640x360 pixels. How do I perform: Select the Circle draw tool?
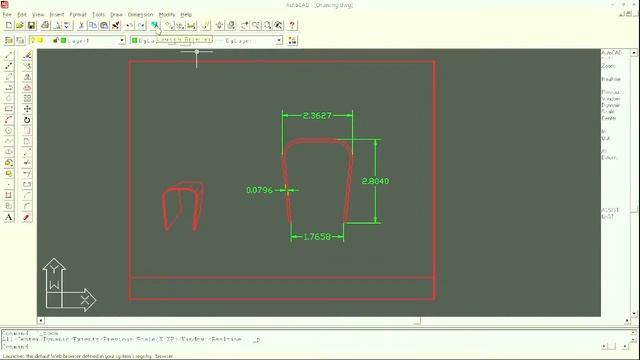[x=9, y=131]
